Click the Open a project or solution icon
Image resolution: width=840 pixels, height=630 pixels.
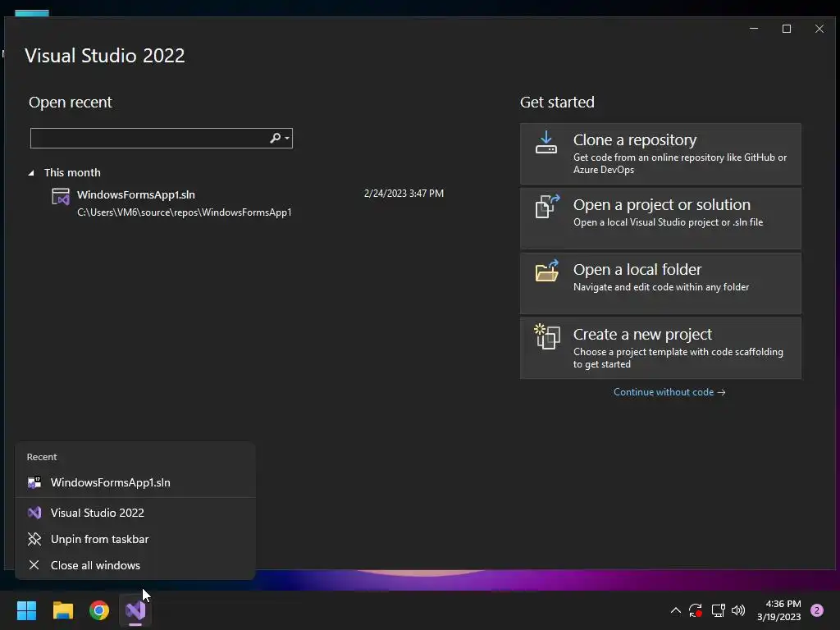pyautogui.click(x=547, y=206)
